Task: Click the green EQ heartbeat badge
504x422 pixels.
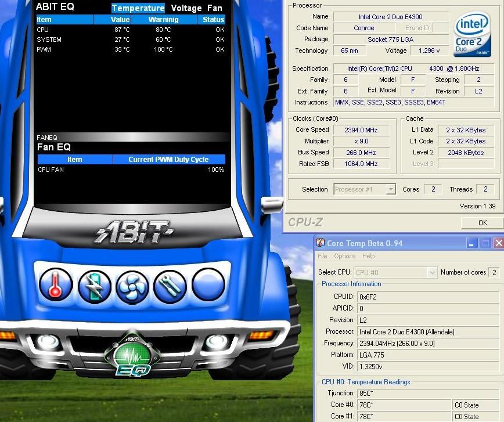Action: point(132,355)
